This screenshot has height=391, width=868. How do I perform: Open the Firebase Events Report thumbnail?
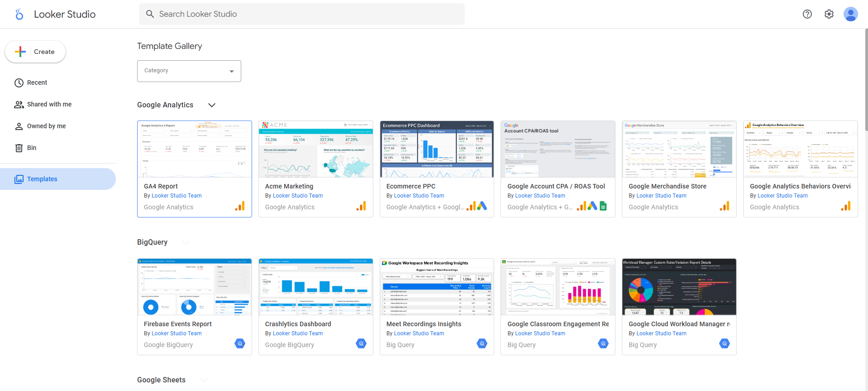point(195,287)
